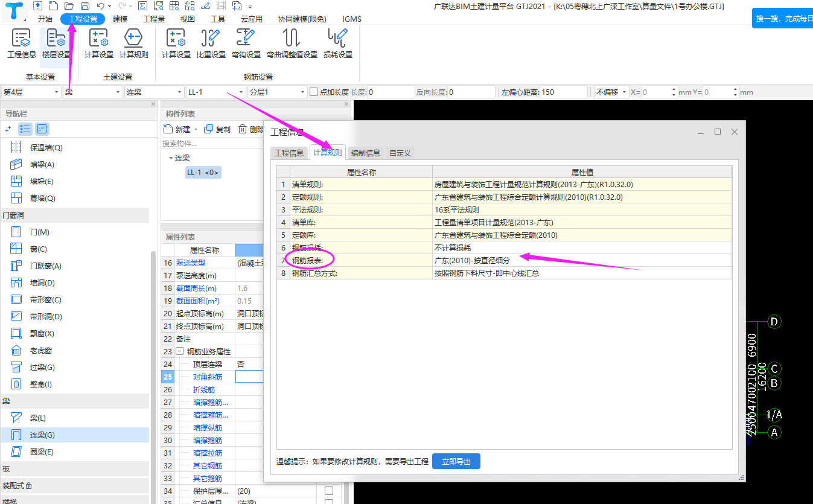This screenshot has width=813, height=504.
Task: Tick checkbox in 保护层厚度 row
Action: click(x=329, y=491)
